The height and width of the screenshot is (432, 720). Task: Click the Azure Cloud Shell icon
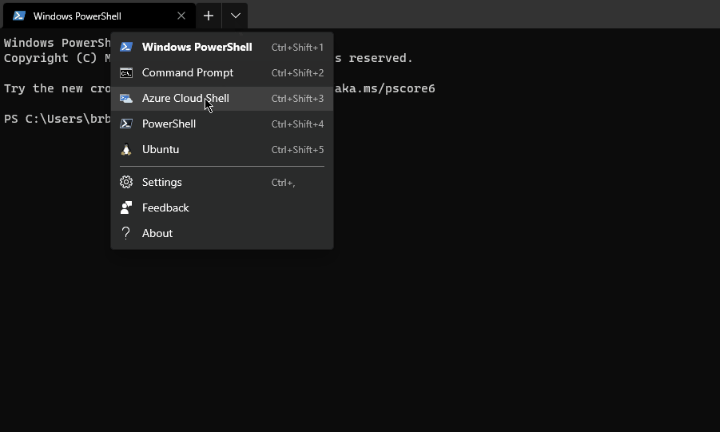coord(126,99)
